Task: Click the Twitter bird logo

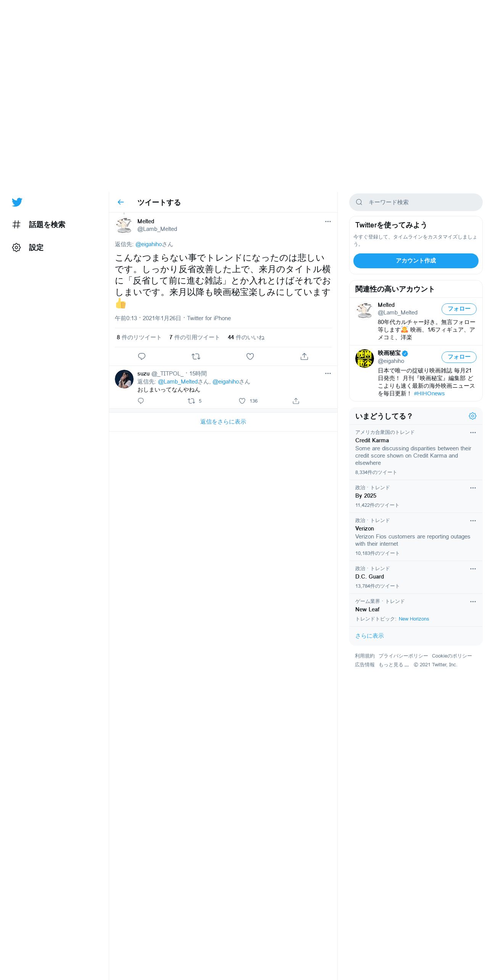Action: [17, 202]
